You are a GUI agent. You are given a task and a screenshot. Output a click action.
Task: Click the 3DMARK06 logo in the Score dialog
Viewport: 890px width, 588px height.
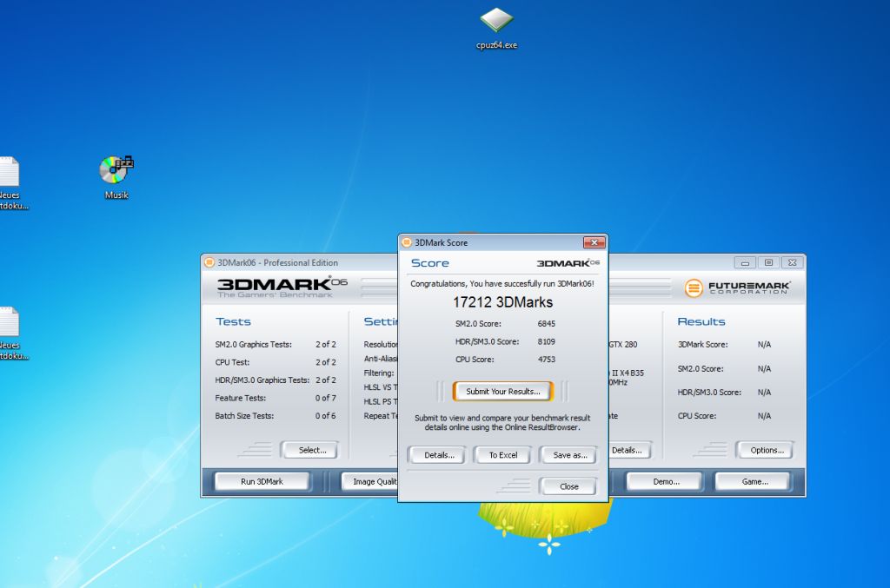pos(568,263)
